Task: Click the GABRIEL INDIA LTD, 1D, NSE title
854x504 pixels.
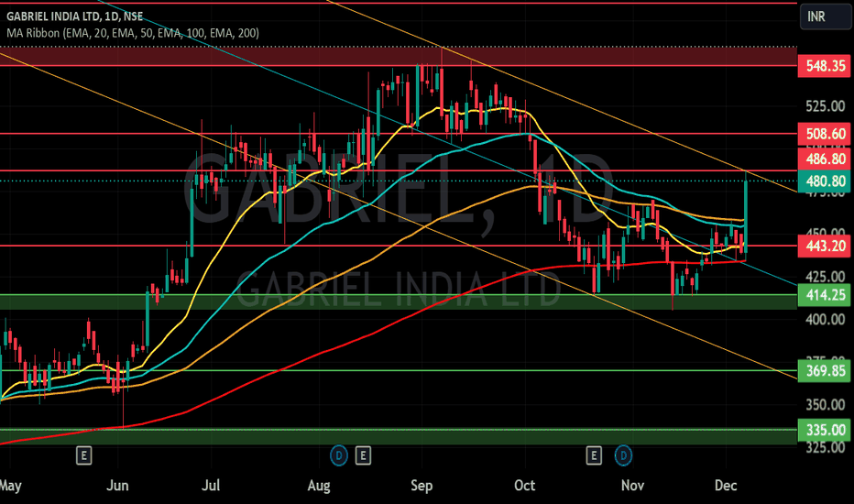Action: click(x=74, y=16)
